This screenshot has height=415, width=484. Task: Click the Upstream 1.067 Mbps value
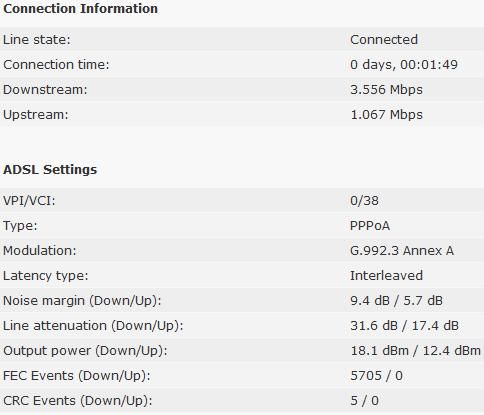tap(386, 115)
